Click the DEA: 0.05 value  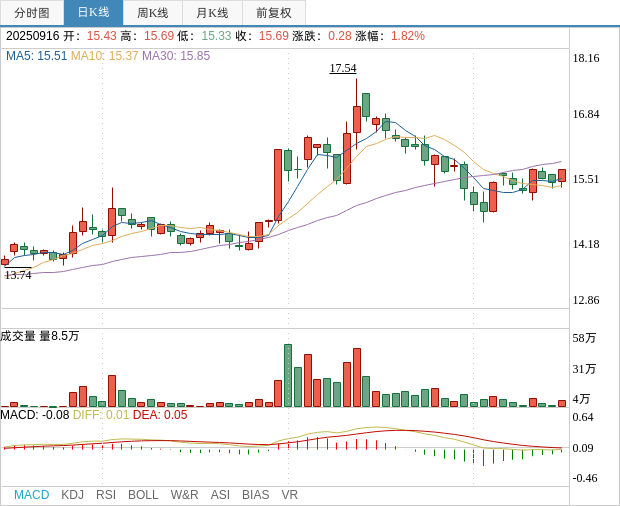click(x=160, y=415)
